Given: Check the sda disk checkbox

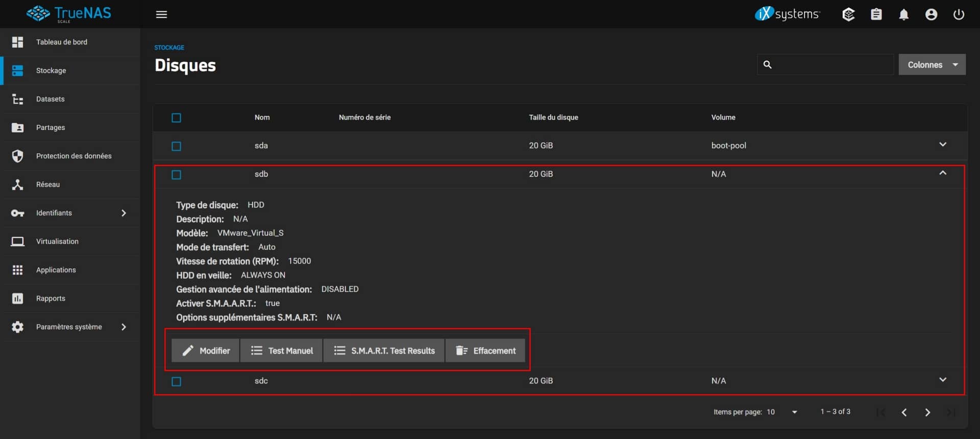Looking at the screenshot, I should click(177, 147).
